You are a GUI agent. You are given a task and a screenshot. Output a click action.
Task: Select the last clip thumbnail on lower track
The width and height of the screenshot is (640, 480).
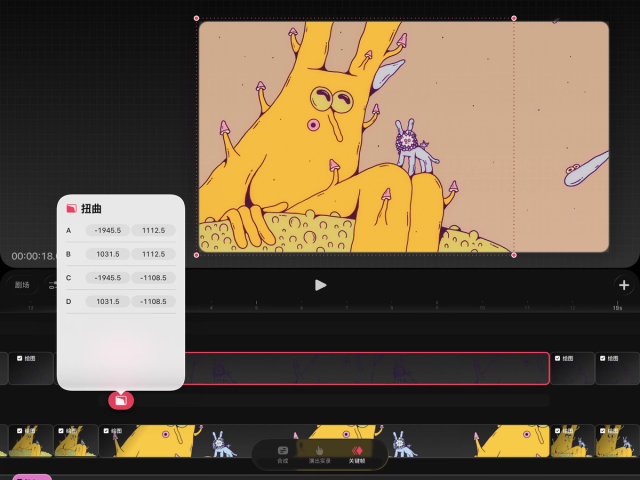617,441
